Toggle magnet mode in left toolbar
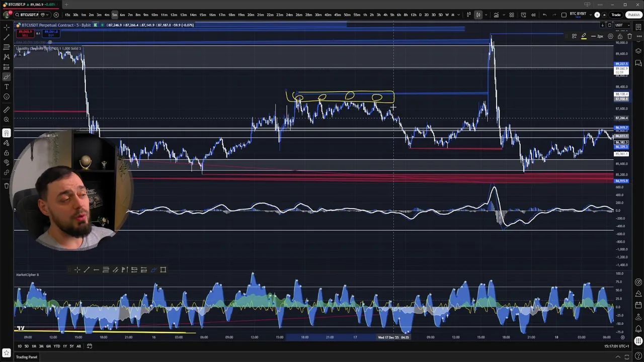644x362 pixels. [7, 133]
